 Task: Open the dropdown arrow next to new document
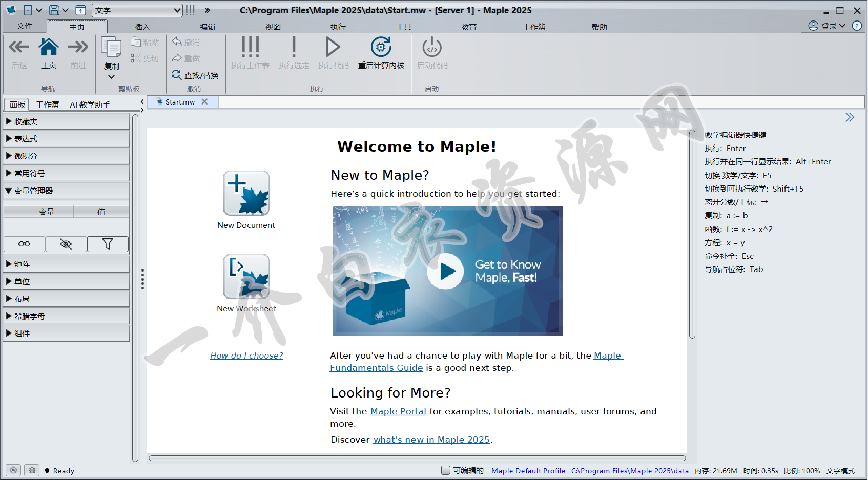pos(39,10)
